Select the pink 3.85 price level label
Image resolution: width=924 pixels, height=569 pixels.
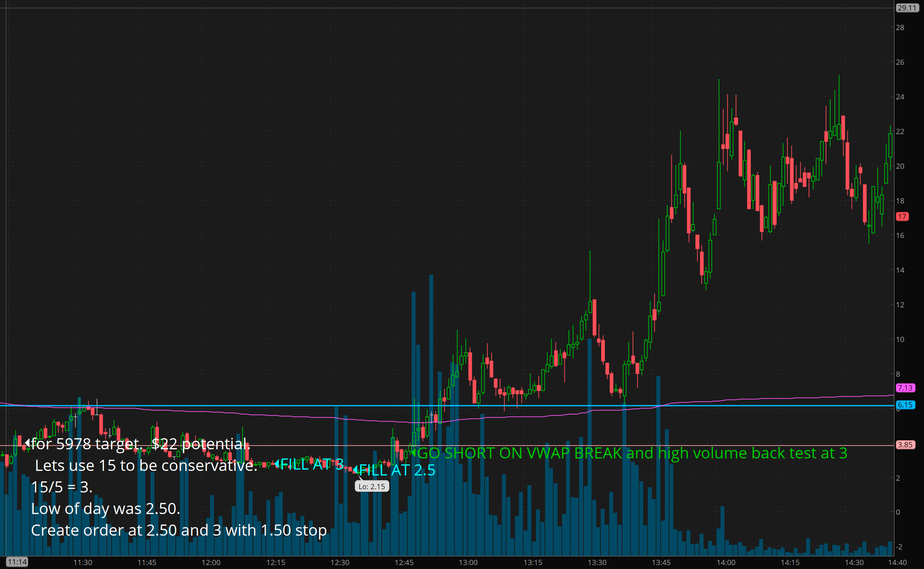point(905,445)
